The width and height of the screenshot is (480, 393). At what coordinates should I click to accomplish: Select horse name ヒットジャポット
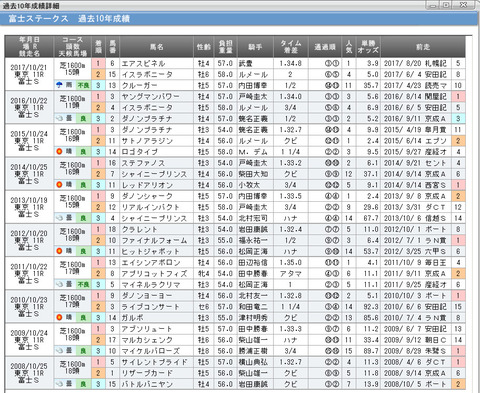pyautogui.click(x=151, y=251)
